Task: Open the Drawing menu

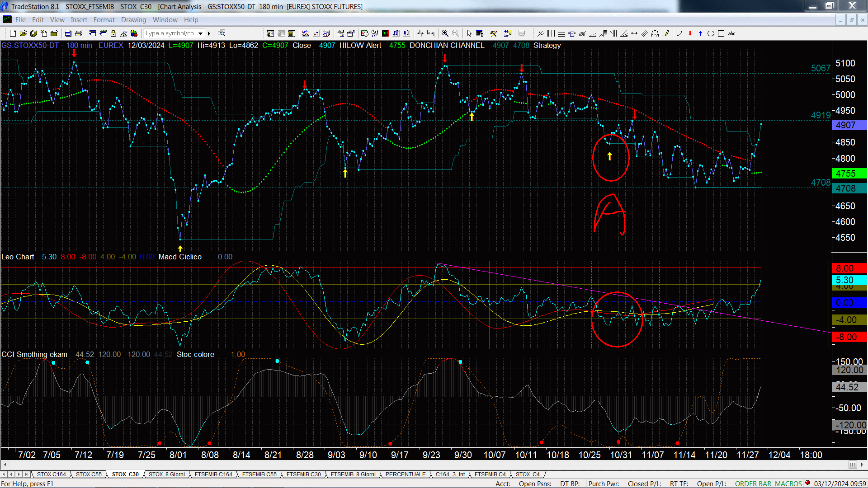Action: coord(133,20)
